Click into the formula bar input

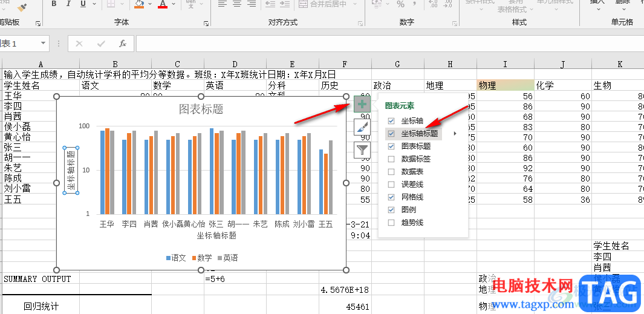click(390, 44)
